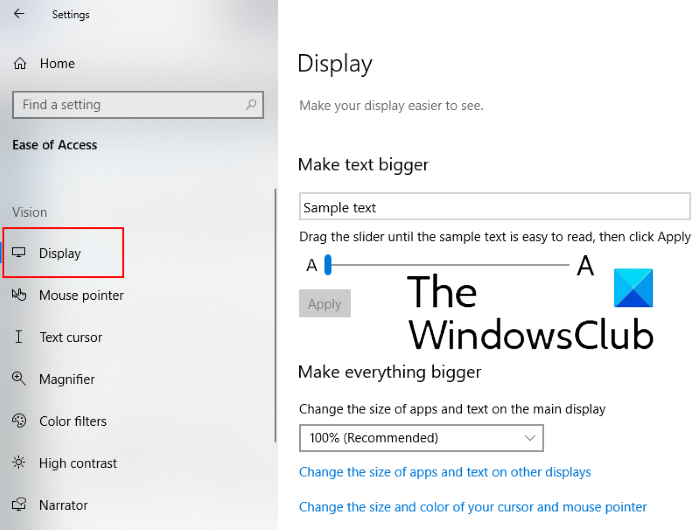700x530 pixels.
Task: Click the sidebar vertical scrollbar
Action: point(275,315)
